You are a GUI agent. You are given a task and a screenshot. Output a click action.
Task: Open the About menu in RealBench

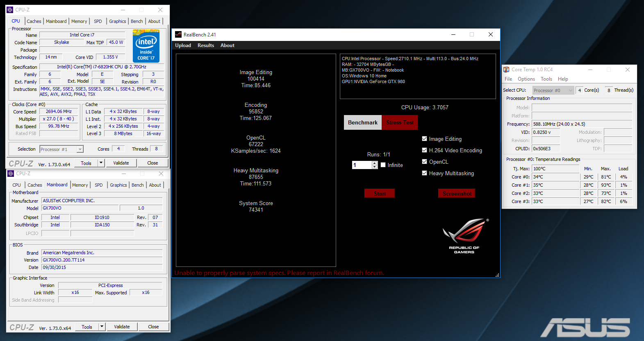coord(228,45)
